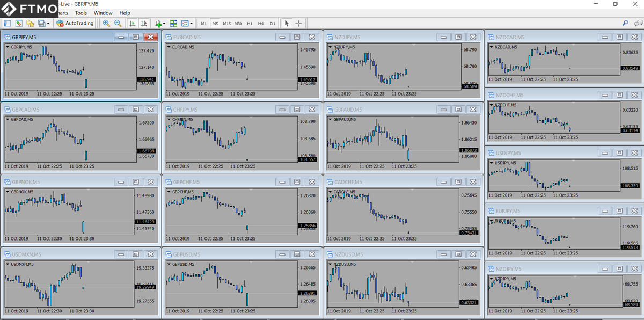This screenshot has height=320, width=644.
Task: Click price label 1.46429 in GBPNOK chart
Action: 146,222
